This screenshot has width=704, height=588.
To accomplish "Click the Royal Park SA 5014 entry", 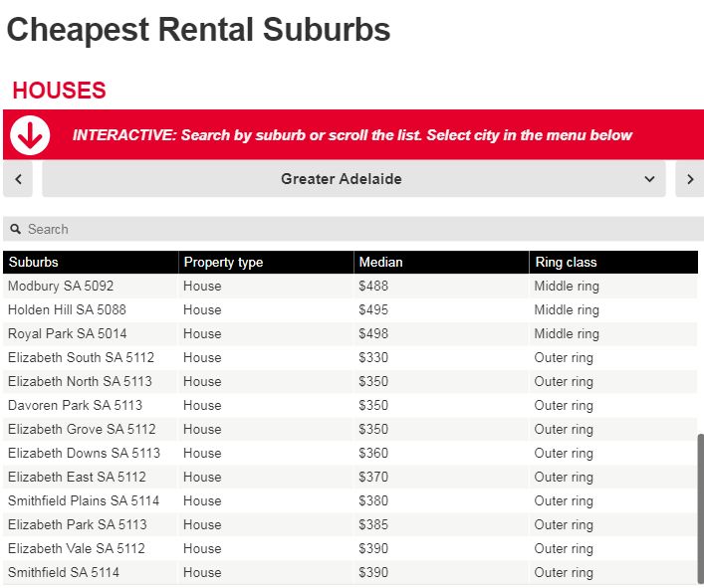I will [67, 334].
